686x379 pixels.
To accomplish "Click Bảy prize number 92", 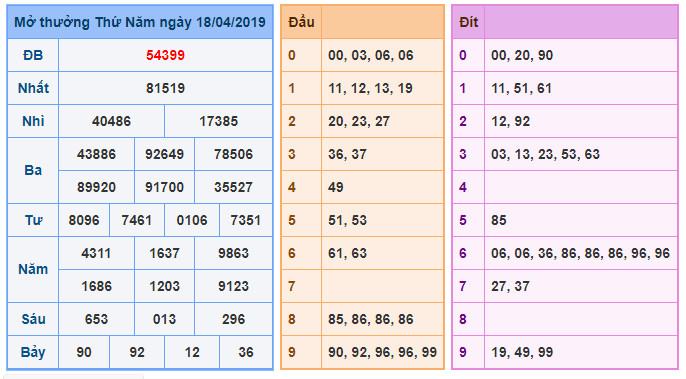I will pos(137,352).
